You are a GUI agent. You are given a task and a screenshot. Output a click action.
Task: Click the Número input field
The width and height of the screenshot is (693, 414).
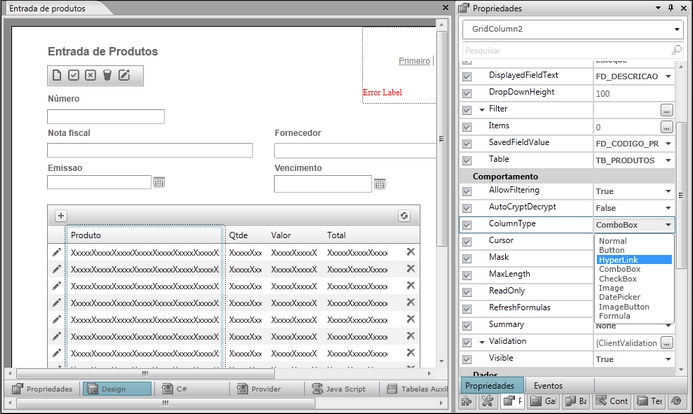pyautogui.click(x=106, y=117)
